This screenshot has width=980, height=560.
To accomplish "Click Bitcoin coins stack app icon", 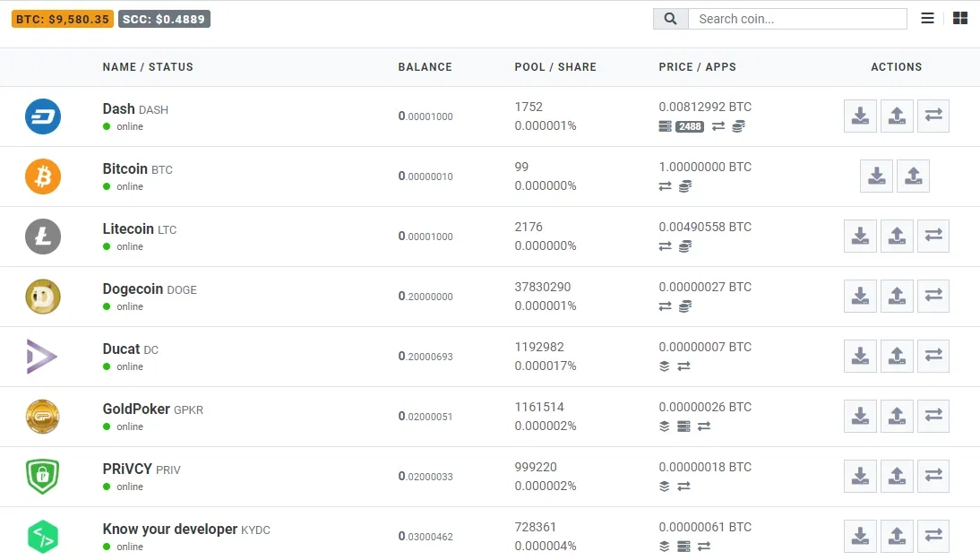I will [685, 186].
